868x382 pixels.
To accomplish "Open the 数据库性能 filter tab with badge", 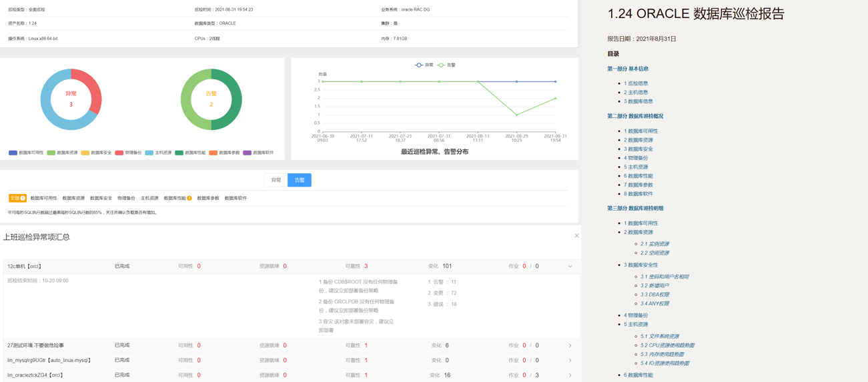I will tap(177, 198).
